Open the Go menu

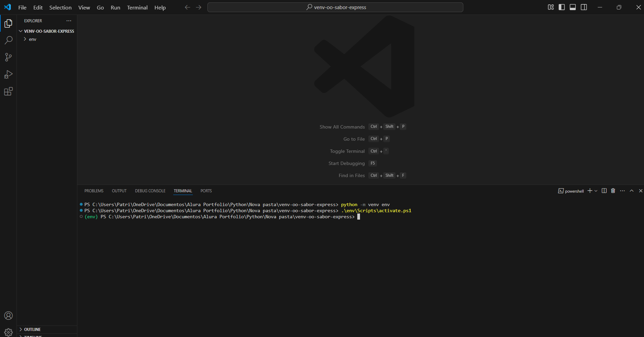coord(100,7)
